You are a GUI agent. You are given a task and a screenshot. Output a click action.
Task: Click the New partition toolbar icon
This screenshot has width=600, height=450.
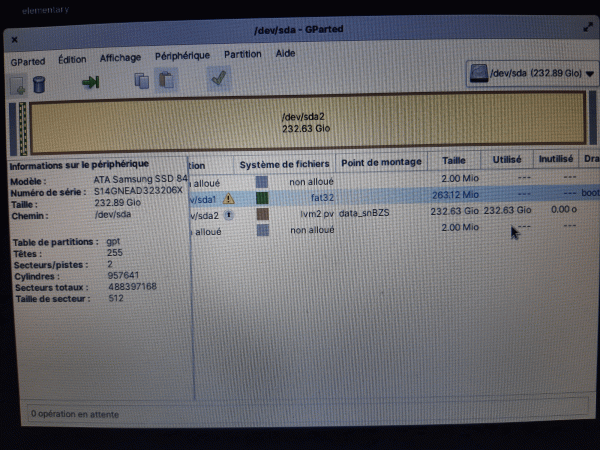[x=18, y=84]
